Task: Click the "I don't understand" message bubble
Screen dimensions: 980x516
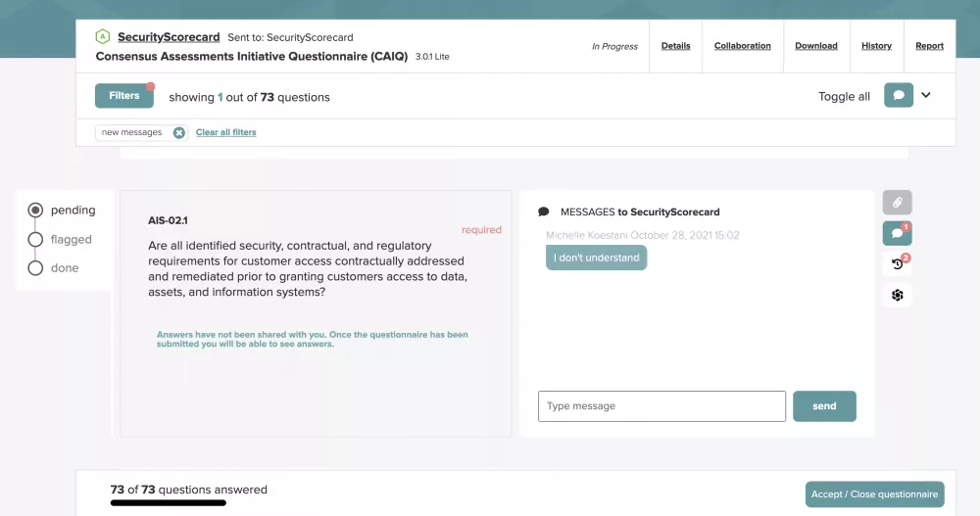Action: [x=596, y=258]
